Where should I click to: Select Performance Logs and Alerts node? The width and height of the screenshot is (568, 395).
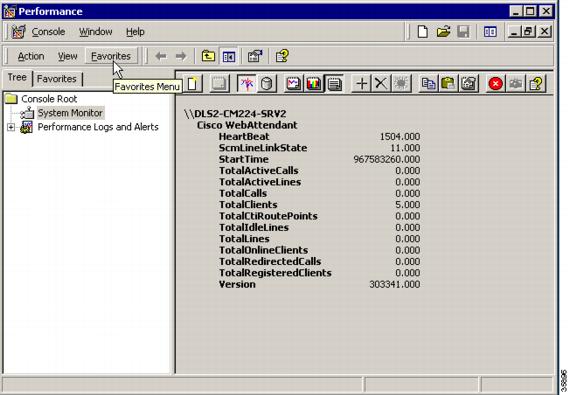coord(98,127)
